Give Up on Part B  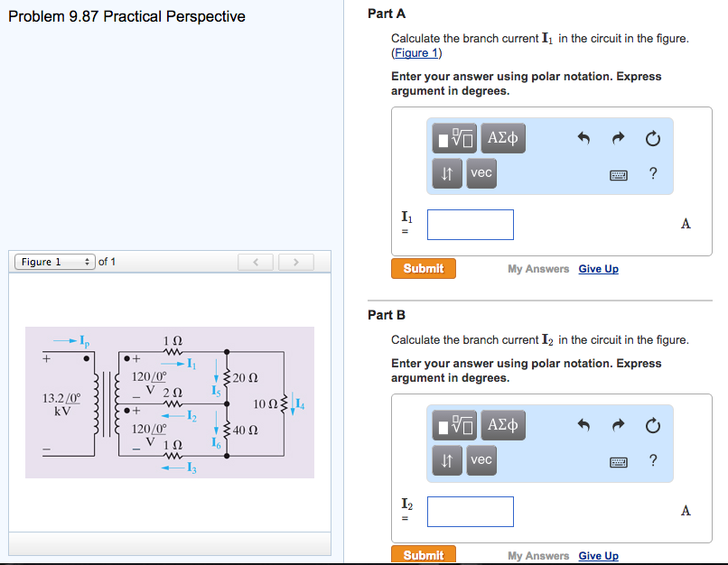[x=598, y=555]
